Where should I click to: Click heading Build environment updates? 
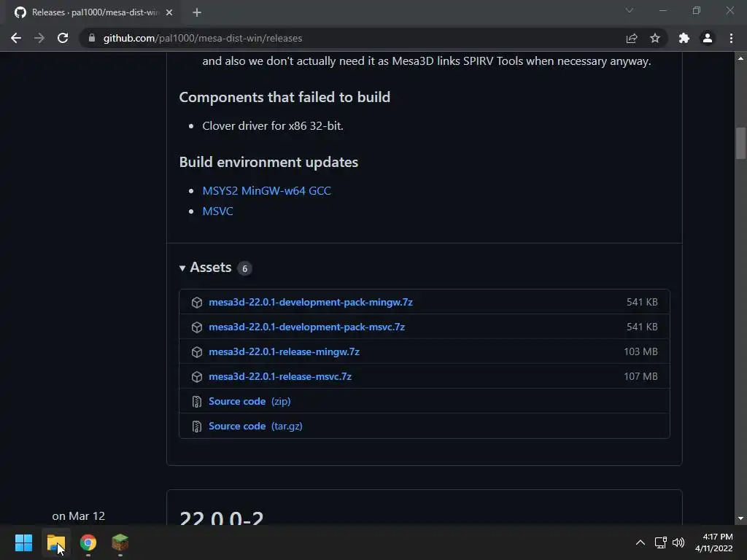[268, 162]
